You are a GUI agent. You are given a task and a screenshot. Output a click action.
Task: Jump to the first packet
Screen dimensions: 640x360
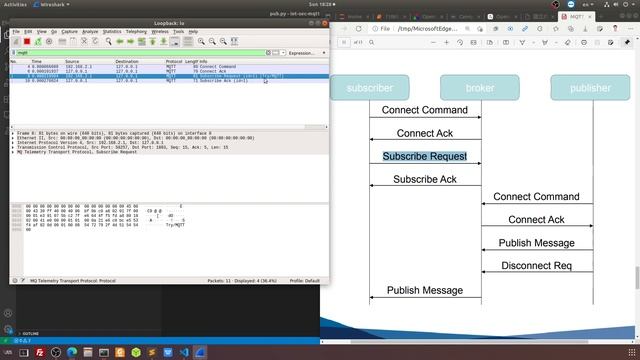click(x=152, y=41)
